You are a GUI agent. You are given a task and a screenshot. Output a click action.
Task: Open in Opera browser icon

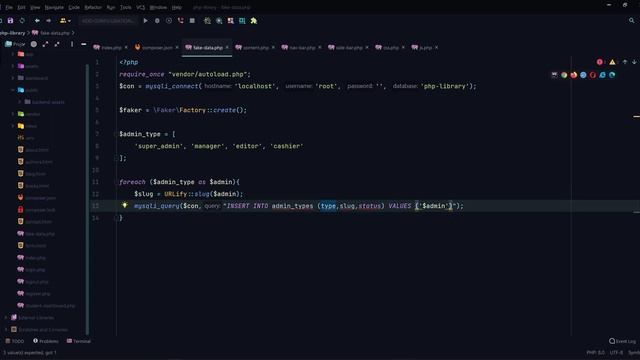tap(593, 75)
